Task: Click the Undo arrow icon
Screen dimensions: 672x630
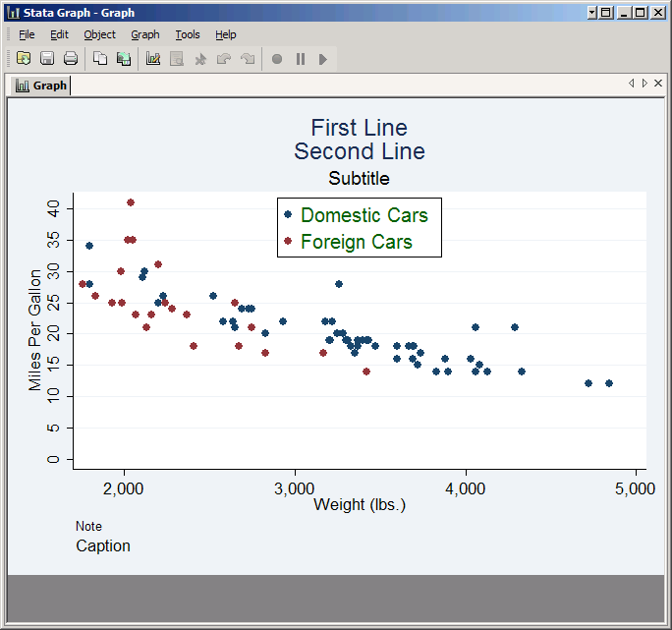Action: [x=224, y=58]
